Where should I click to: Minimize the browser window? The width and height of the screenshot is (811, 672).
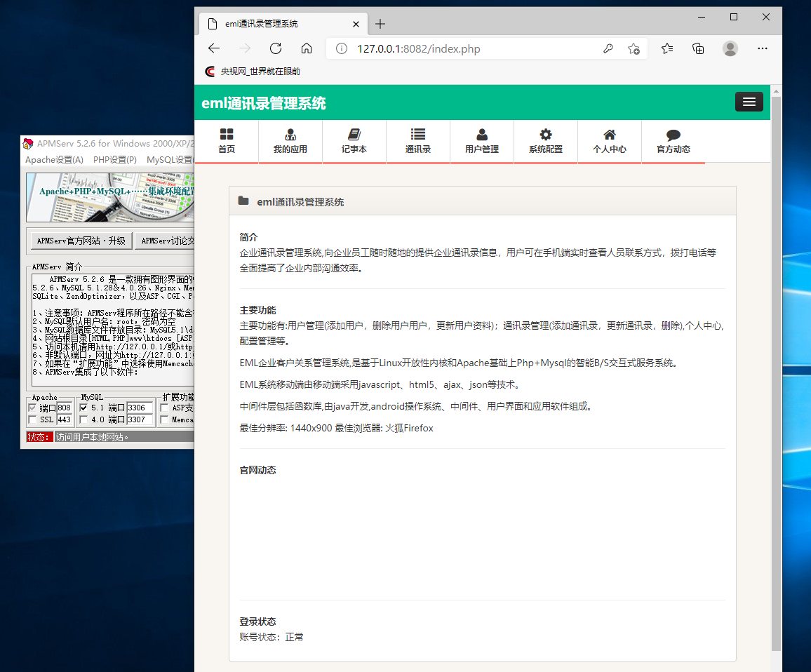pos(702,17)
